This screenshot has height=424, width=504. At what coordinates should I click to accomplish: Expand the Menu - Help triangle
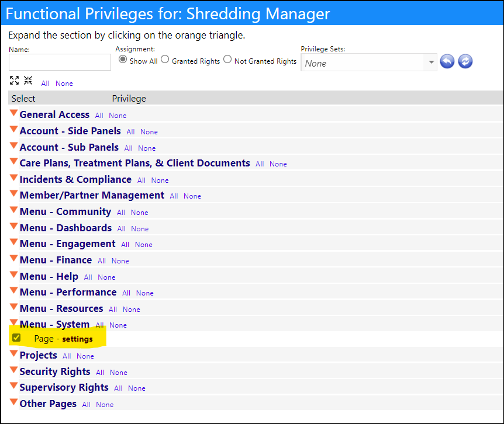pyautogui.click(x=13, y=274)
